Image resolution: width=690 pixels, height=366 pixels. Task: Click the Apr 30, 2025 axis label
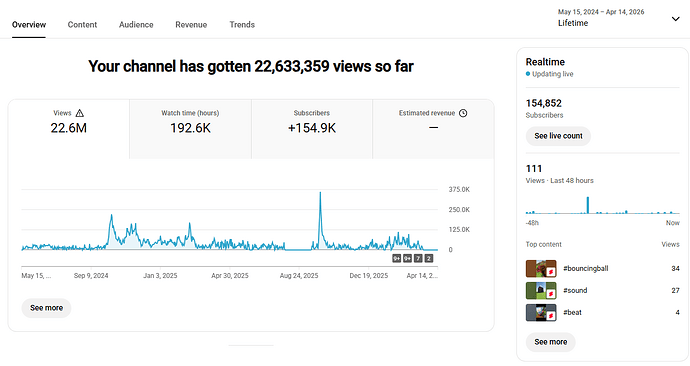(x=230, y=276)
